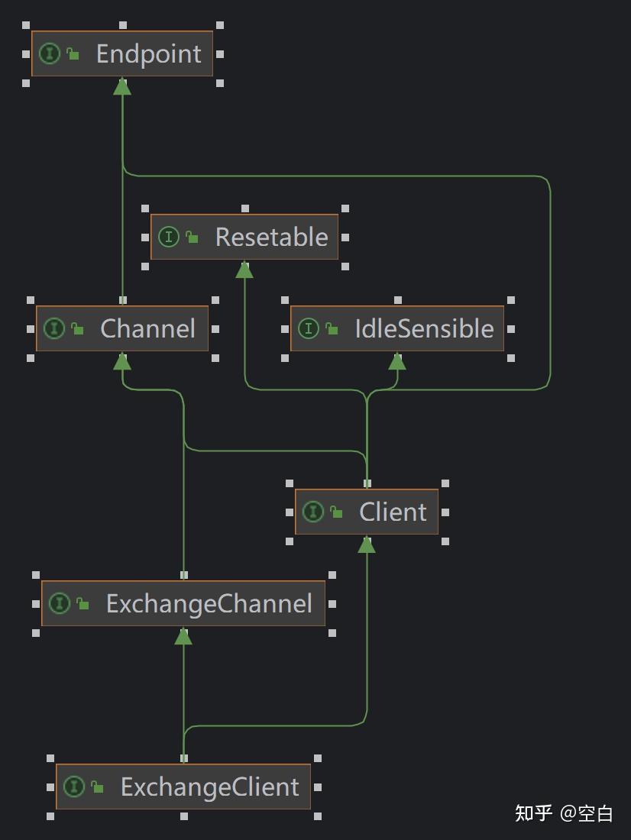
Task: Click the interface icon on IdleSensible node
Action: (309, 328)
